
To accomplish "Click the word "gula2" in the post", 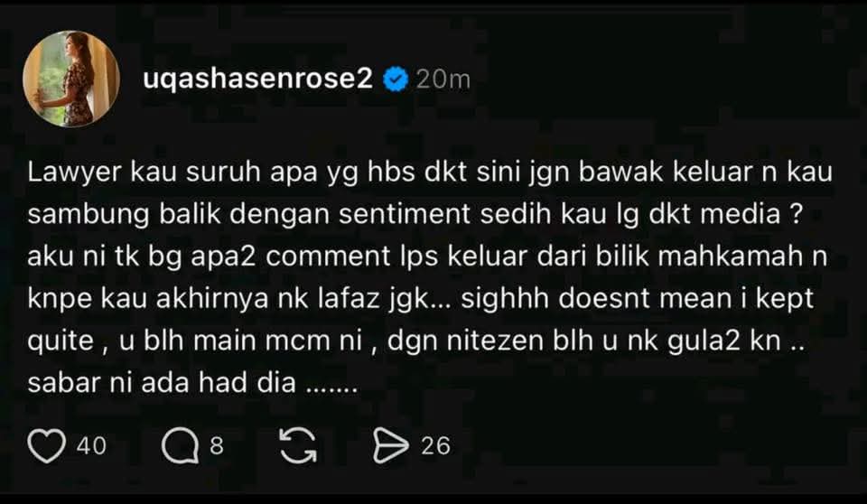I will [x=704, y=341].
